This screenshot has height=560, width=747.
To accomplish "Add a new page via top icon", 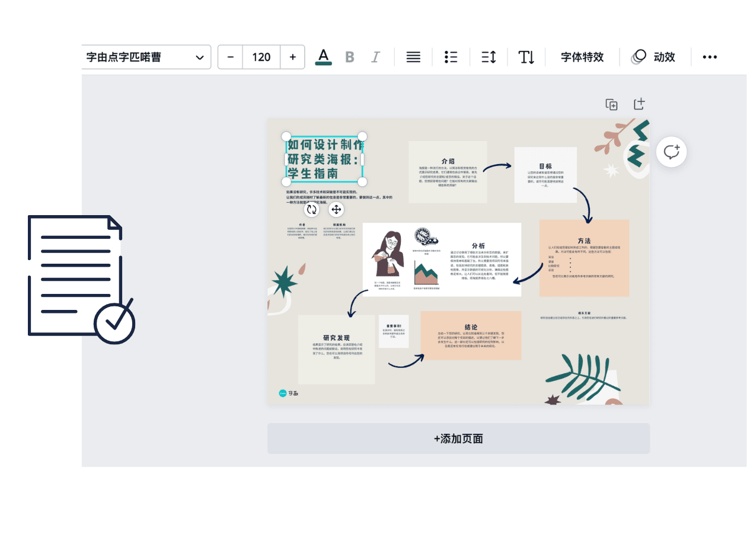I will [x=639, y=104].
